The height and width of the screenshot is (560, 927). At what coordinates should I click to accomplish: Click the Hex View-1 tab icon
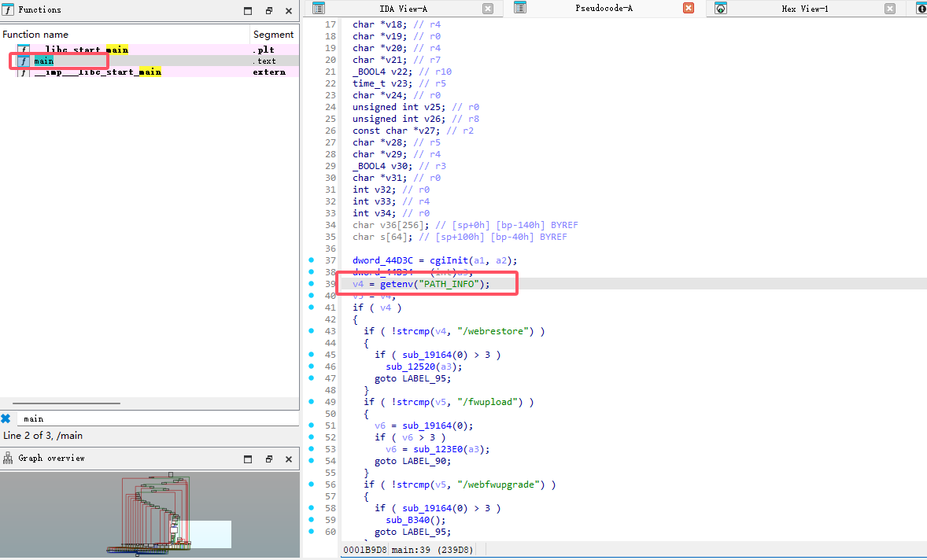pos(720,9)
